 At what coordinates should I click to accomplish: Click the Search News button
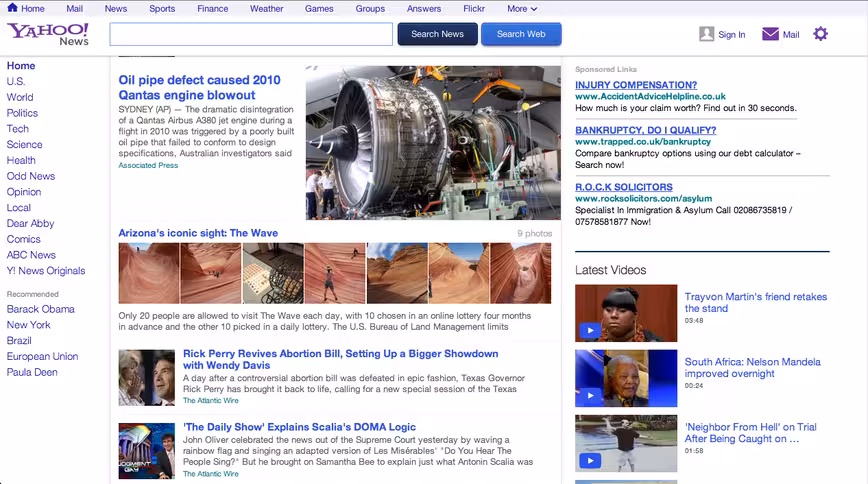437,34
